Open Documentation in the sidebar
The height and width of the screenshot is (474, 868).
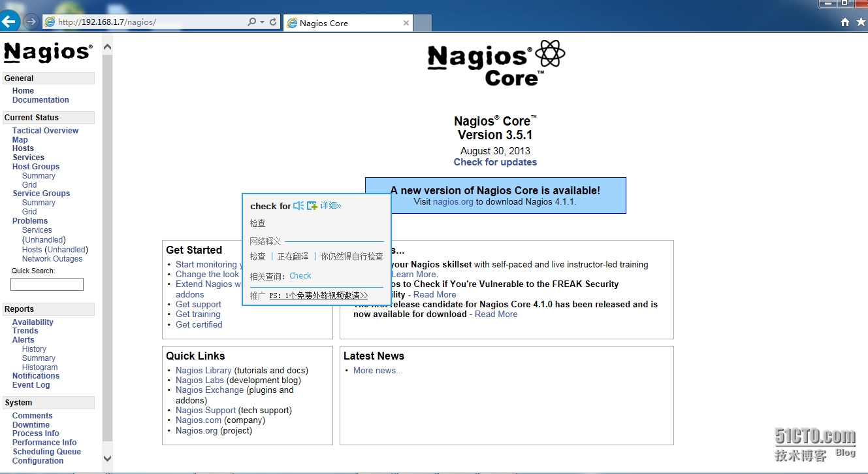click(x=40, y=100)
